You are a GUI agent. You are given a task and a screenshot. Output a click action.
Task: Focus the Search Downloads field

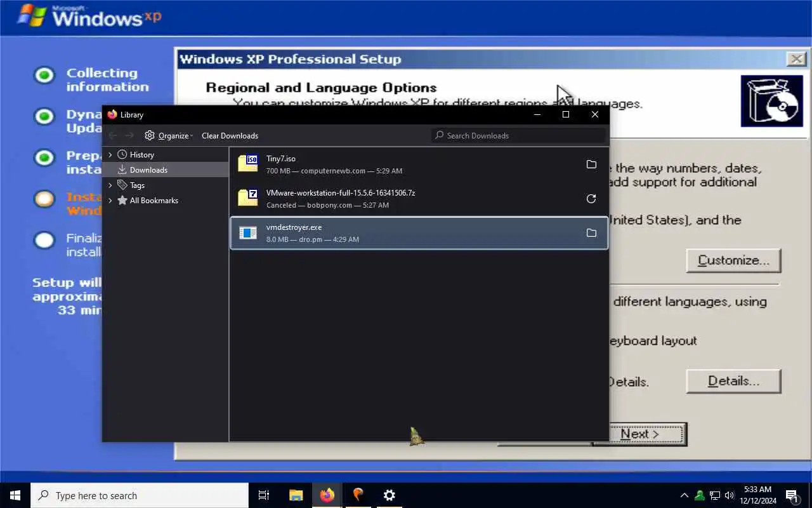click(518, 135)
